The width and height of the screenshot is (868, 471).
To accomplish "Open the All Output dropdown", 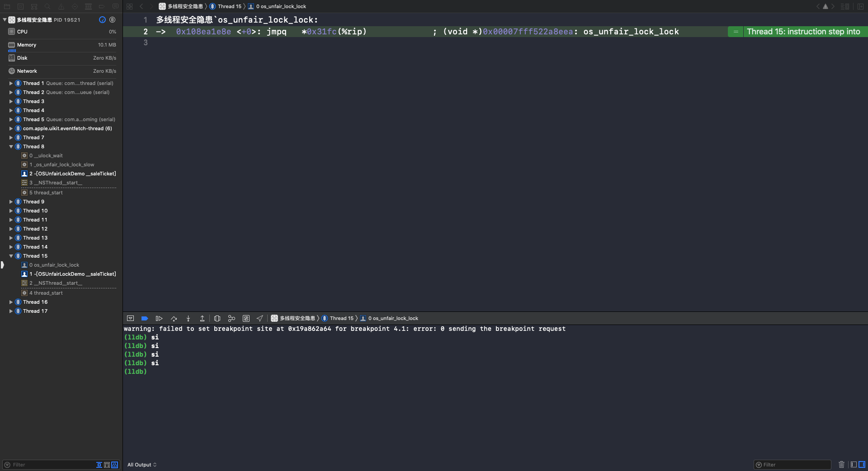I will pos(142,465).
